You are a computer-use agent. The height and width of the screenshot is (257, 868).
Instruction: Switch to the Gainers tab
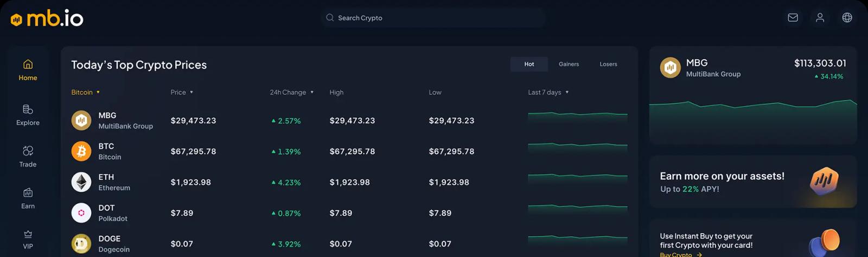(x=569, y=64)
